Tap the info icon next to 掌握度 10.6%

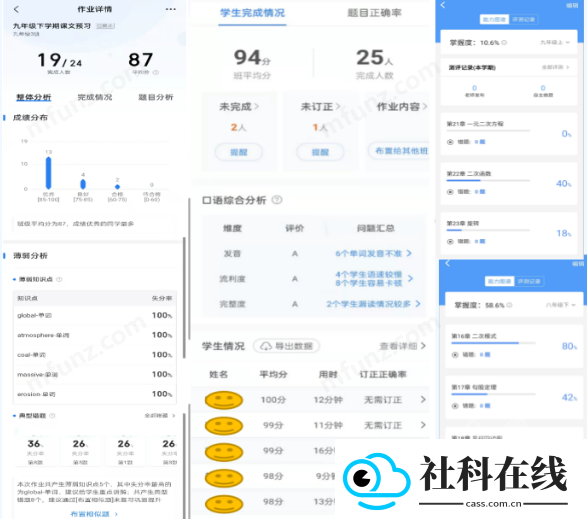[504, 43]
